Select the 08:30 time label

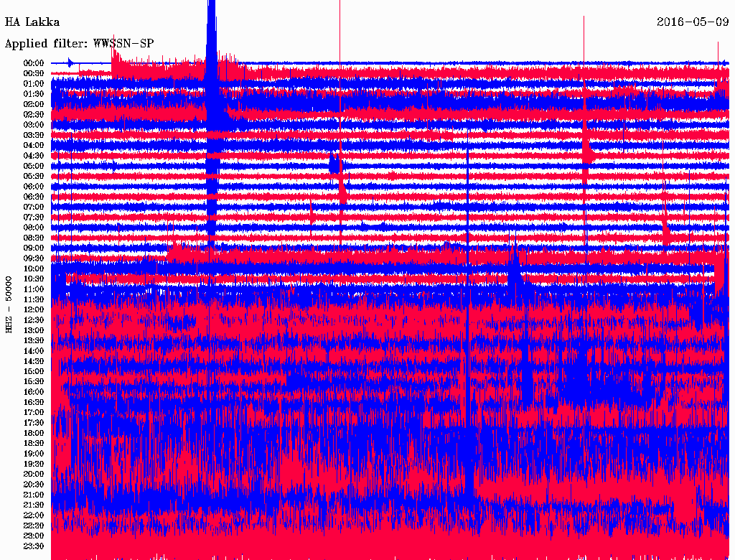pyautogui.click(x=34, y=238)
